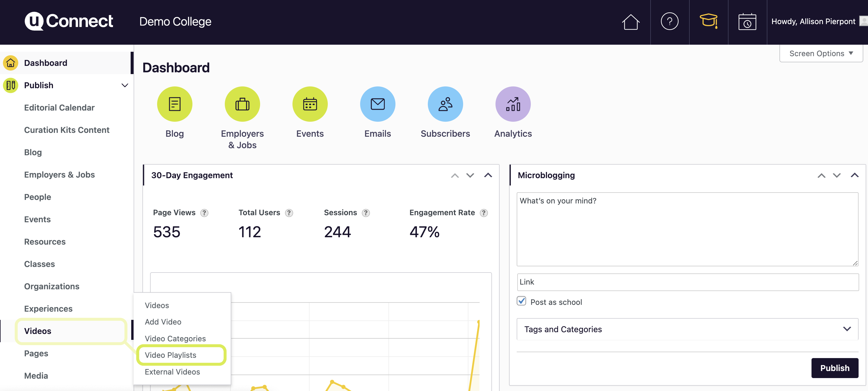This screenshot has height=391, width=868.
Task: Click the Subscribers people icon
Action: pos(445,104)
